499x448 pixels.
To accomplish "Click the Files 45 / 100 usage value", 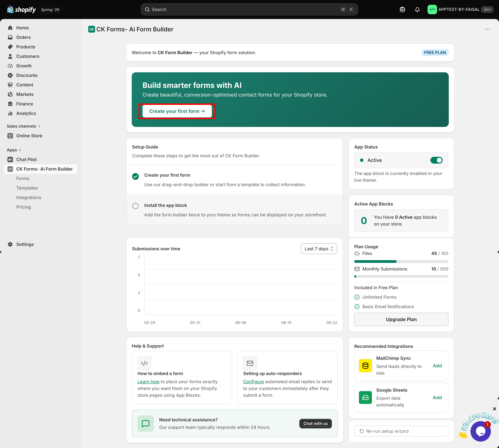I will 440,254.
